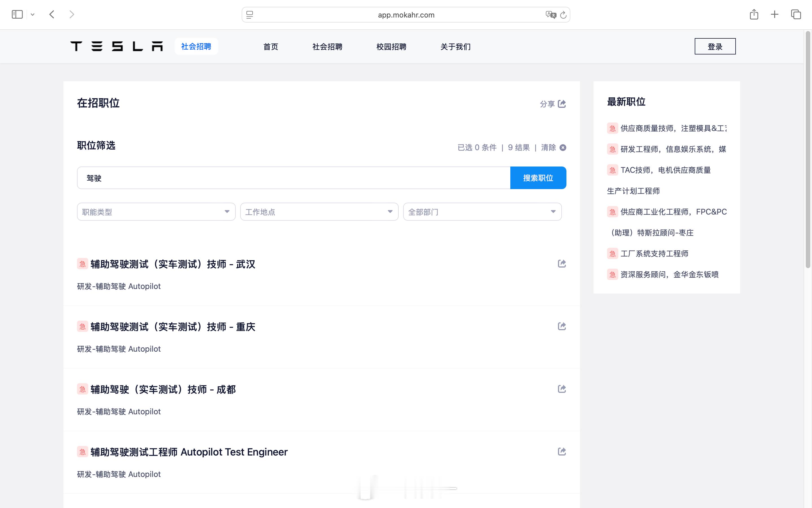Open job 辅助驾驶测试（实车测试）技师 - 重庆
The height and width of the screenshot is (508, 812).
coord(173,327)
